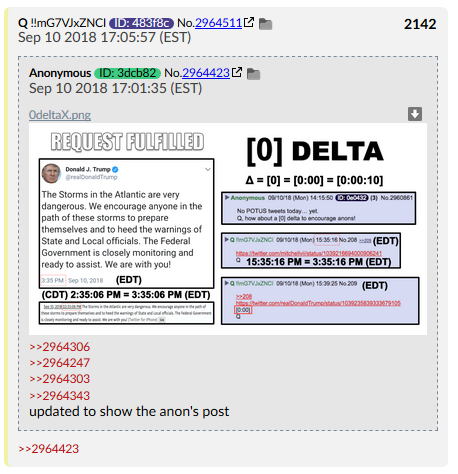The height and width of the screenshot is (474, 458).
Task: Click the purple ID: 483f8c badge
Action: (141, 23)
